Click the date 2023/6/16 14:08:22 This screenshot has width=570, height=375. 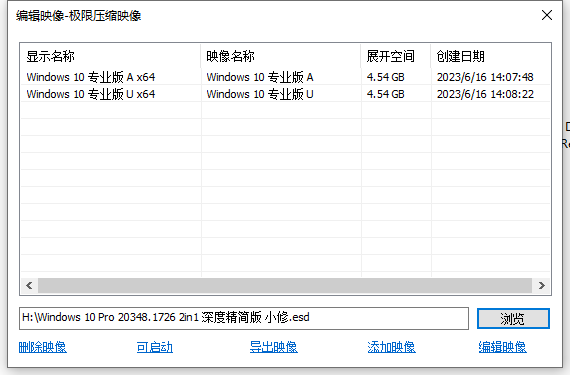pos(485,94)
